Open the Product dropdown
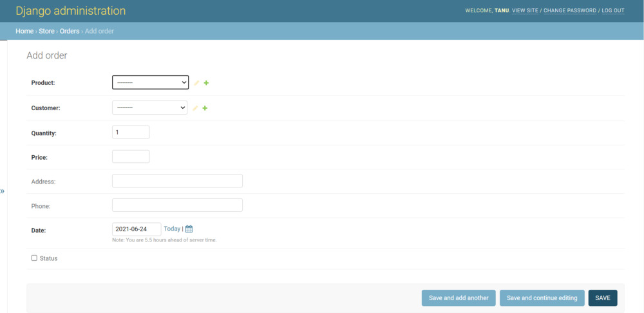 coord(150,82)
